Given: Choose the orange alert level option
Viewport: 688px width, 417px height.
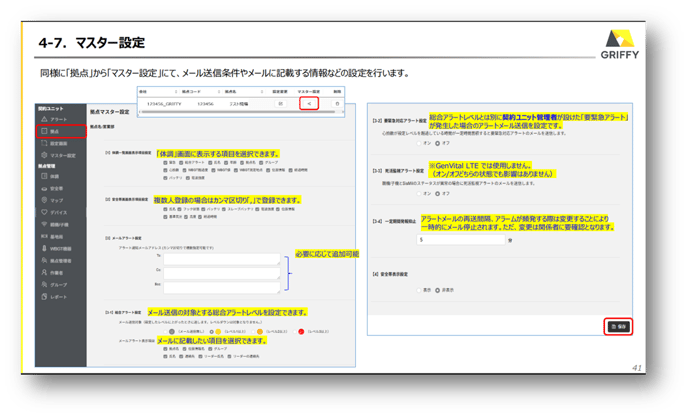Looking at the screenshot, I should pyautogui.click(x=260, y=332).
